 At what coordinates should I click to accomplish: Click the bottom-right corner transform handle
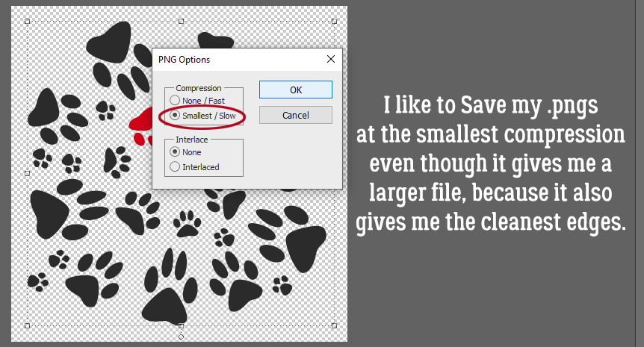click(x=334, y=325)
